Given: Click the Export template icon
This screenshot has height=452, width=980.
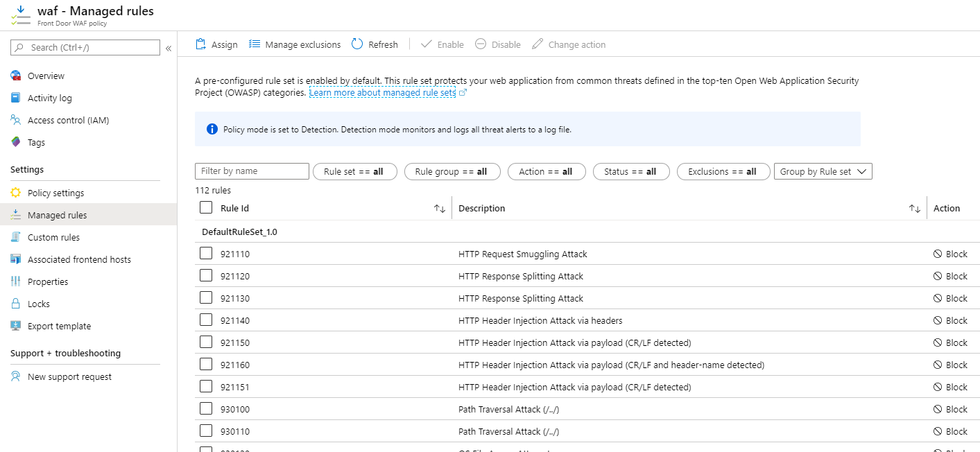Looking at the screenshot, I should tap(16, 326).
